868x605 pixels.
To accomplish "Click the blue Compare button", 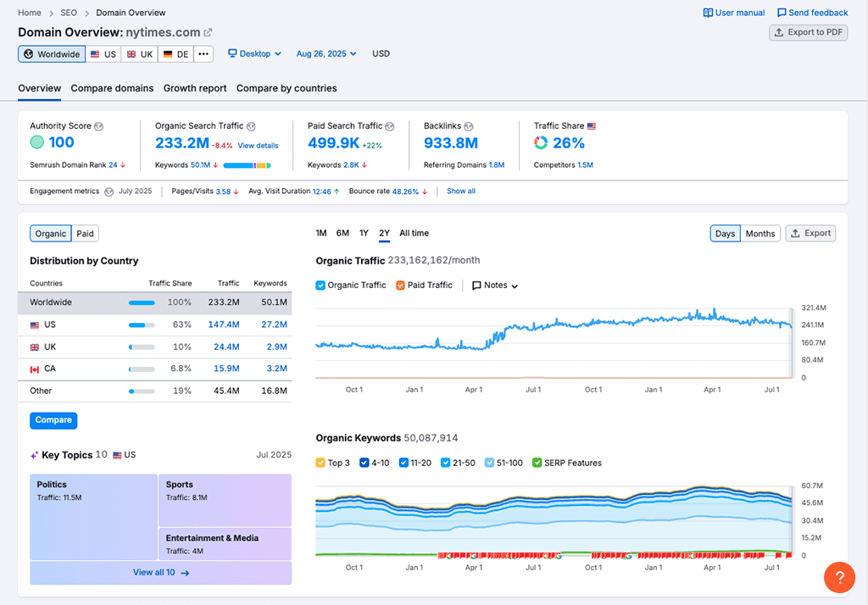I will [53, 420].
